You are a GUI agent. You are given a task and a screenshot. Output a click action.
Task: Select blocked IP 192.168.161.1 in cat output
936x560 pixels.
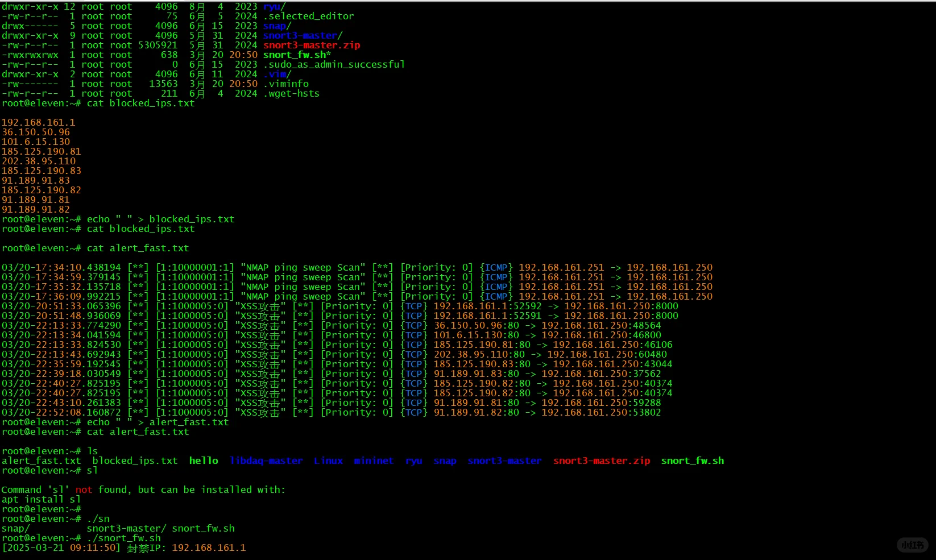point(39,122)
